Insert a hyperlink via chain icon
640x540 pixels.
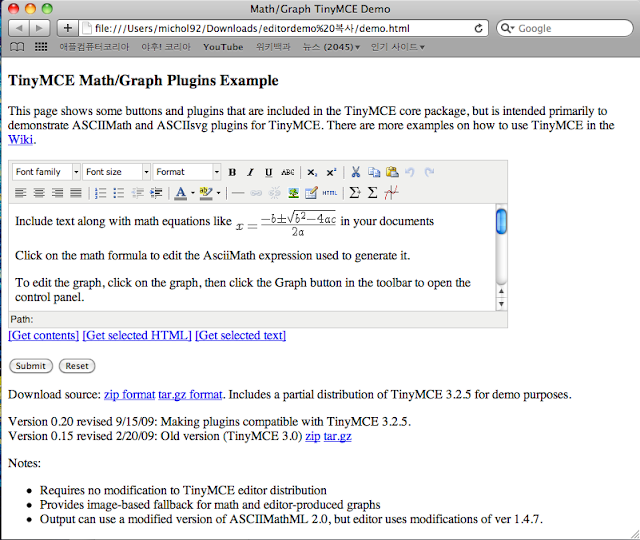tap(256, 193)
